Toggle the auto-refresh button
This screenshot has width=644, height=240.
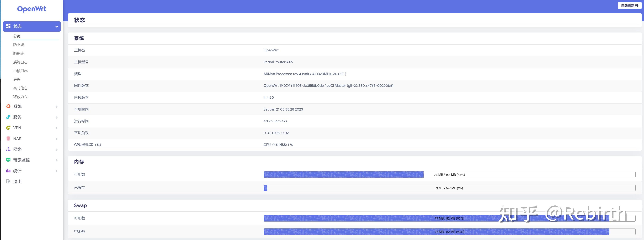click(x=630, y=6)
